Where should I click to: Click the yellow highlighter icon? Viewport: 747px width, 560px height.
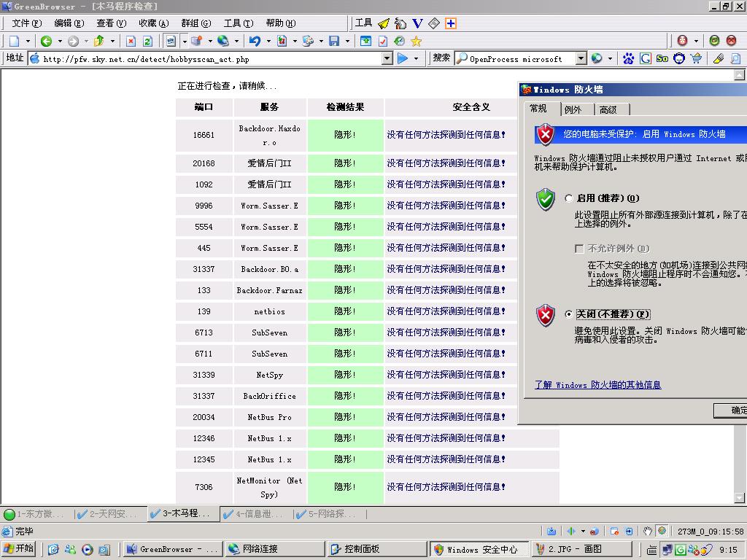(x=719, y=58)
